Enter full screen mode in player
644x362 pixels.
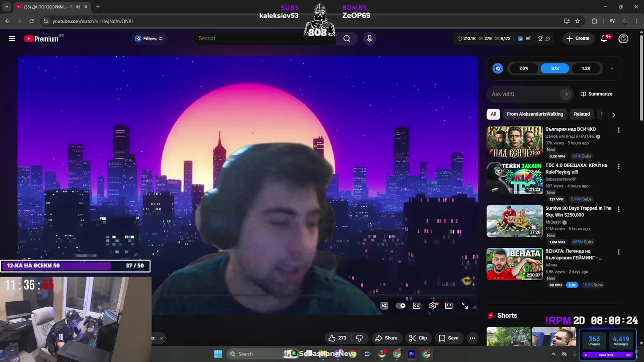pyautogui.click(x=465, y=306)
